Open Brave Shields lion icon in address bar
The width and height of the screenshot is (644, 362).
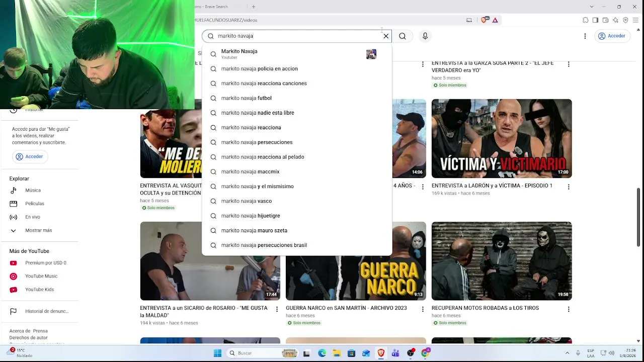coord(484,20)
